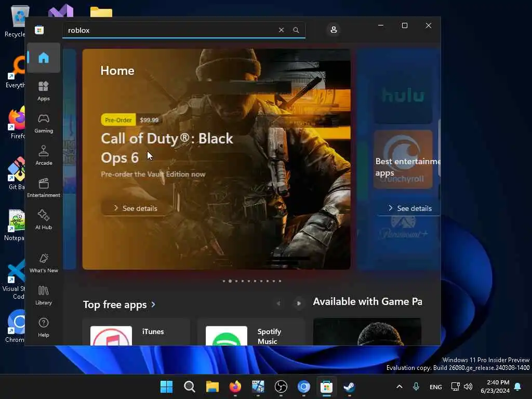
Task: Open the Windows Start menu
Action: coord(166,387)
